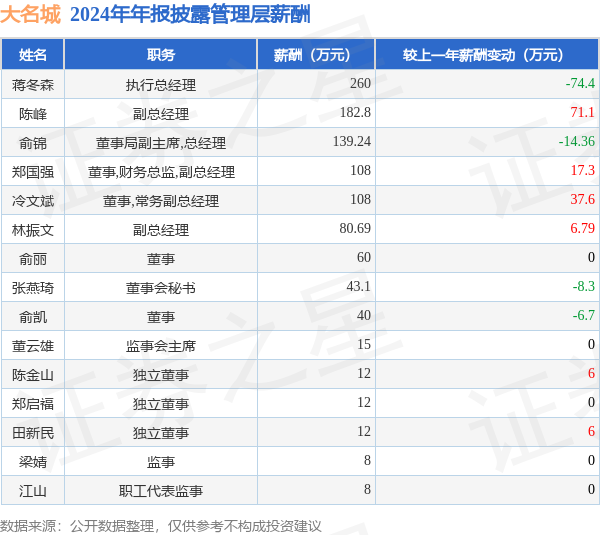Click the position 执行总经理
The width and height of the screenshot is (600, 535).
(161, 85)
